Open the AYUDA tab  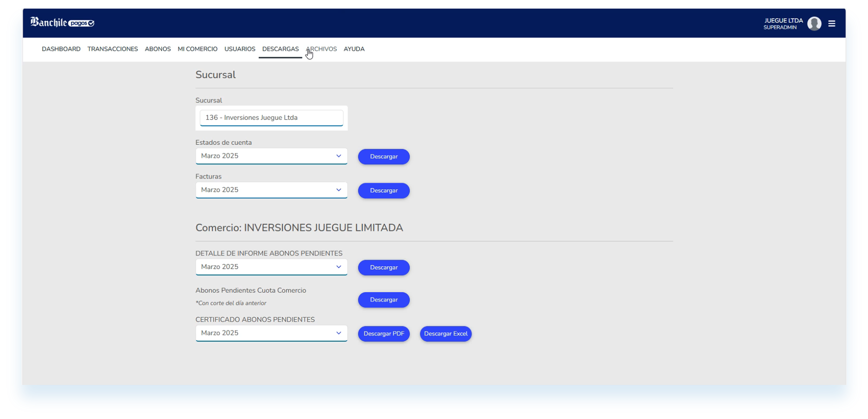tap(354, 49)
